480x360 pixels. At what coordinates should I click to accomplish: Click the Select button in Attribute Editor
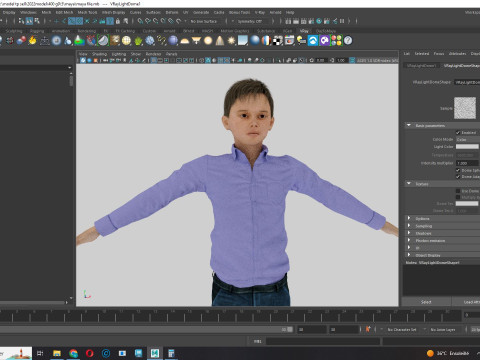click(426, 302)
